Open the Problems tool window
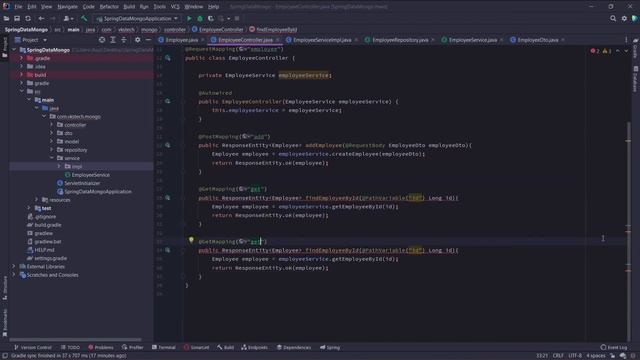640x360 pixels. click(100, 347)
